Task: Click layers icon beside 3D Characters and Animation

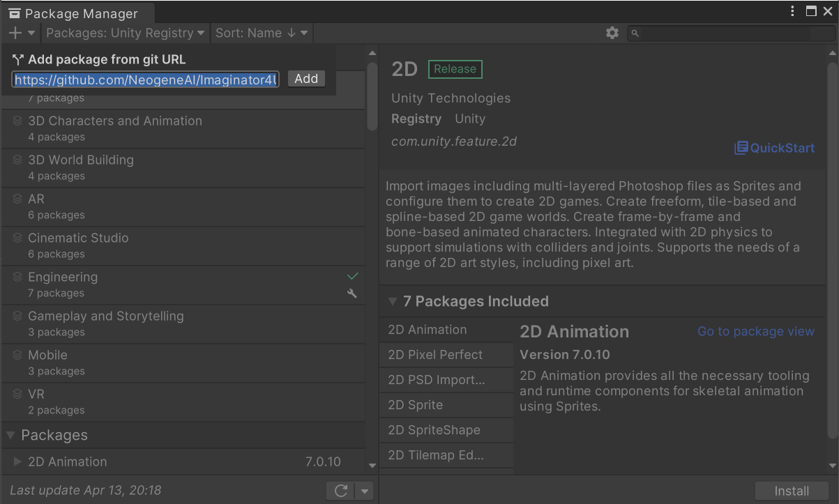Action: pyautogui.click(x=17, y=121)
